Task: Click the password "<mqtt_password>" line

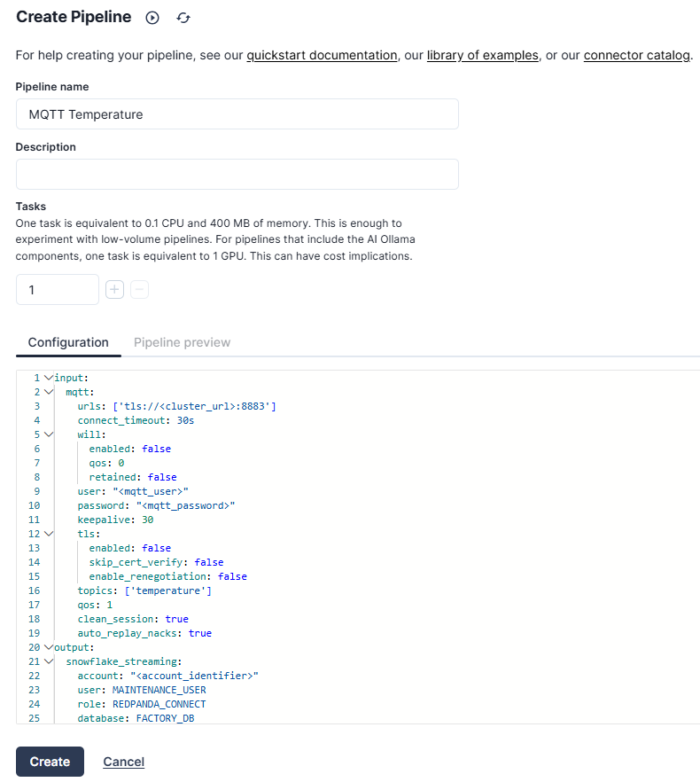Action: coord(156,505)
